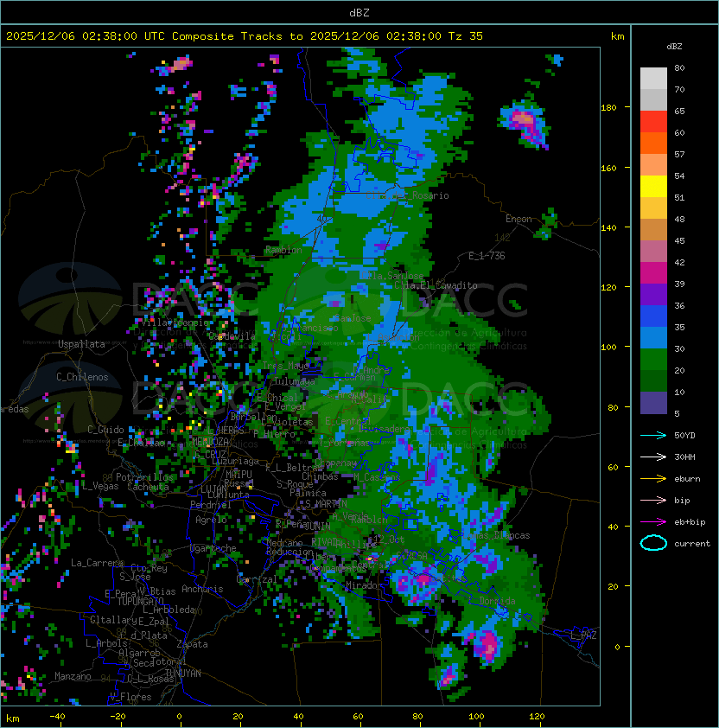Screen dimensions: 719x728
Task: Click the 'L_Vegas' map label
Action: click(100, 486)
